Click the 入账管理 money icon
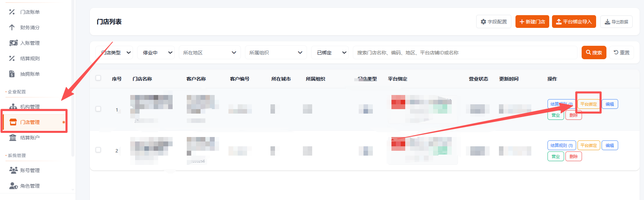The width and height of the screenshot is (644, 200). [13, 43]
